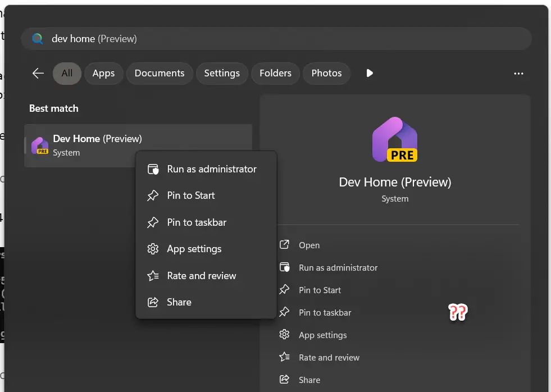Image resolution: width=551 pixels, height=392 pixels.
Task: Click the "Dev Home (Preview)" title in the details pane
Action: (395, 182)
